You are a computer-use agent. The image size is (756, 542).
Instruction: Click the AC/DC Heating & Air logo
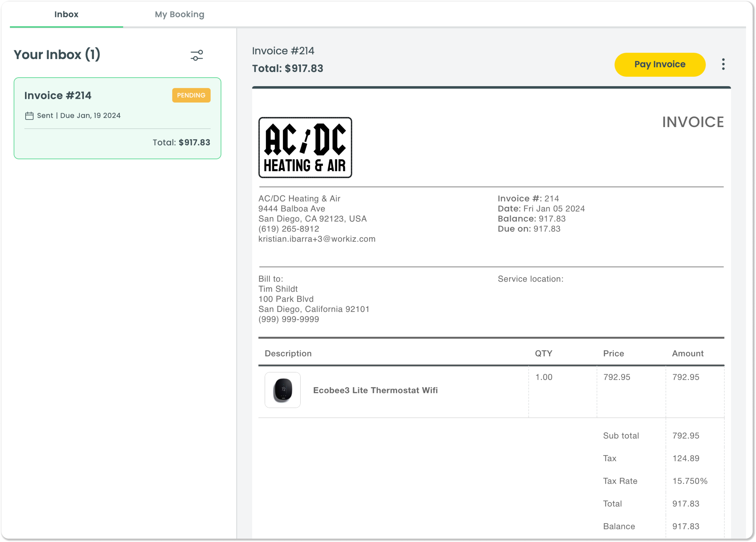coord(305,148)
